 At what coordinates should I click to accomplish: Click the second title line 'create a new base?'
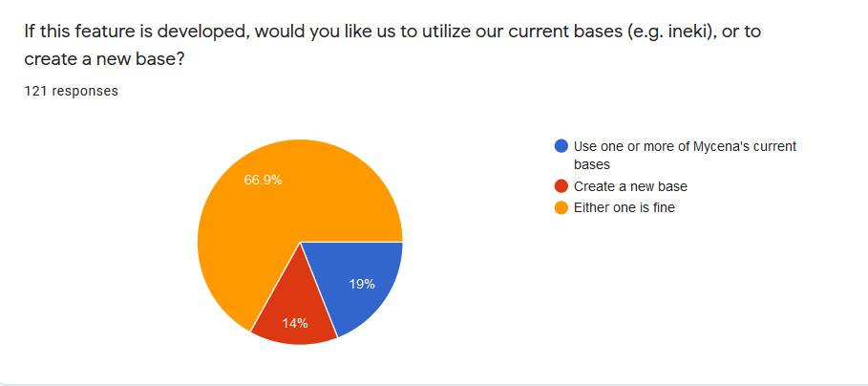click(x=104, y=59)
